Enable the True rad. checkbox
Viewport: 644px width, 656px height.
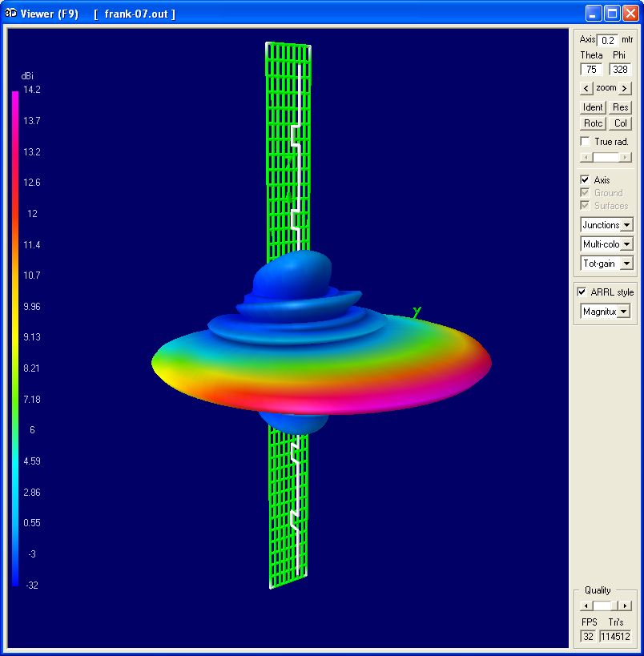(586, 142)
